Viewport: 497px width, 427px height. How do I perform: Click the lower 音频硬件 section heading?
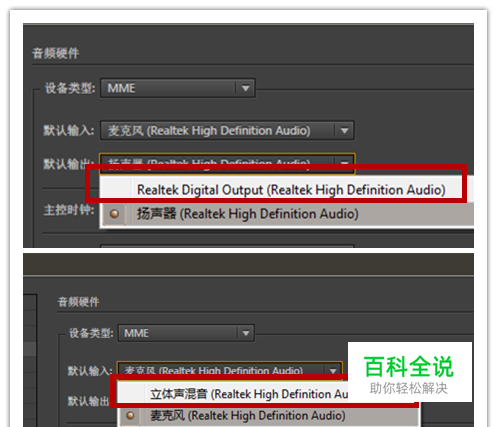click(x=78, y=302)
